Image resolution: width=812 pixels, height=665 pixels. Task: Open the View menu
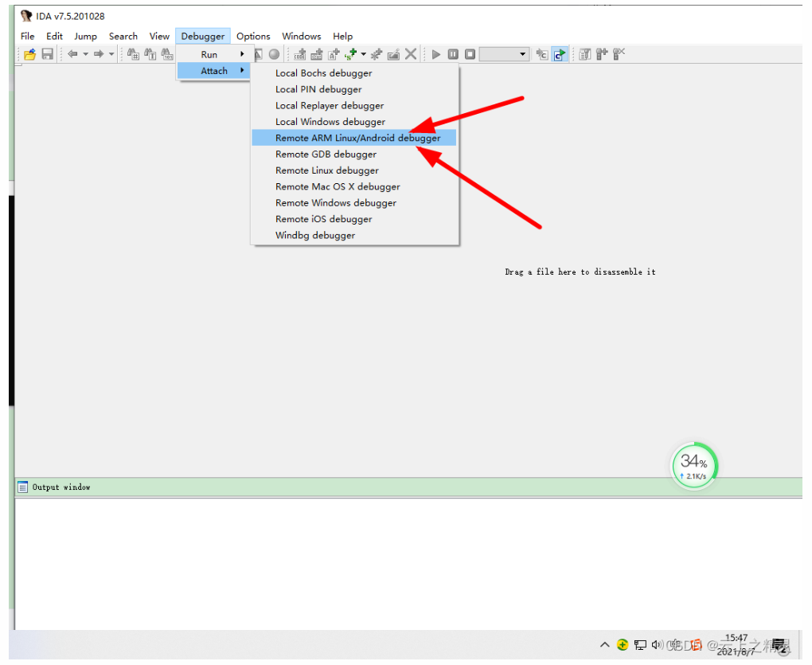click(x=159, y=37)
